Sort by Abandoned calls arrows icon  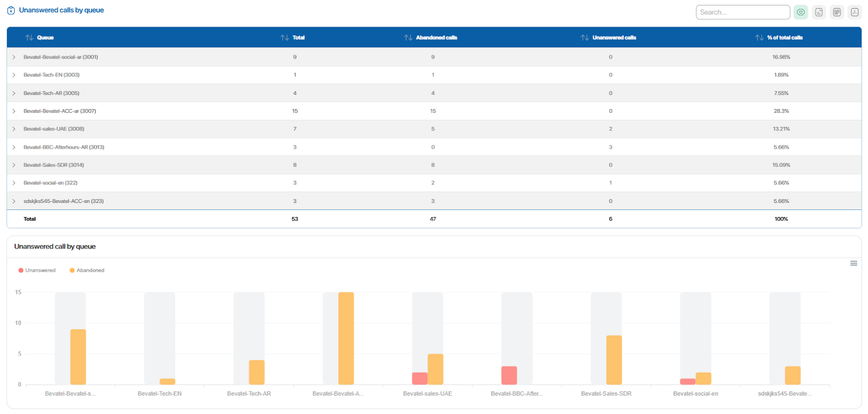(408, 37)
